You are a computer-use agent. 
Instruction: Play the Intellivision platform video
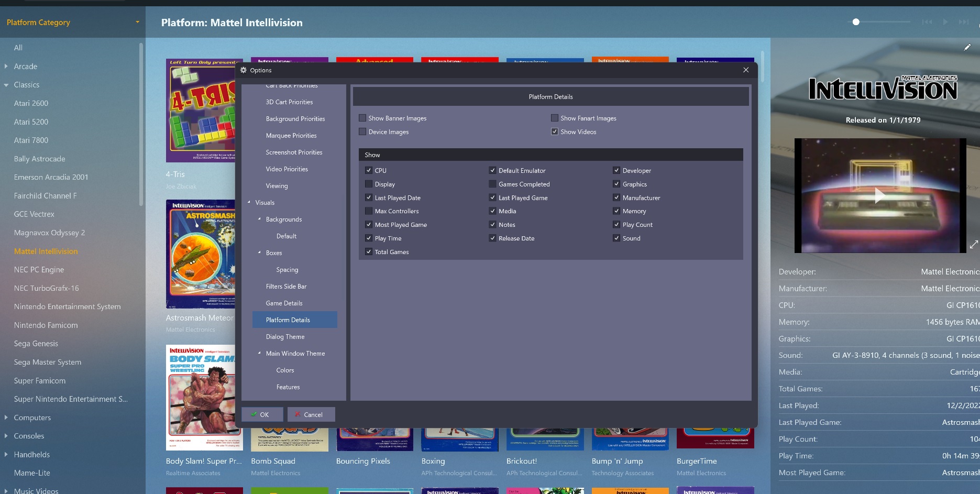point(879,196)
